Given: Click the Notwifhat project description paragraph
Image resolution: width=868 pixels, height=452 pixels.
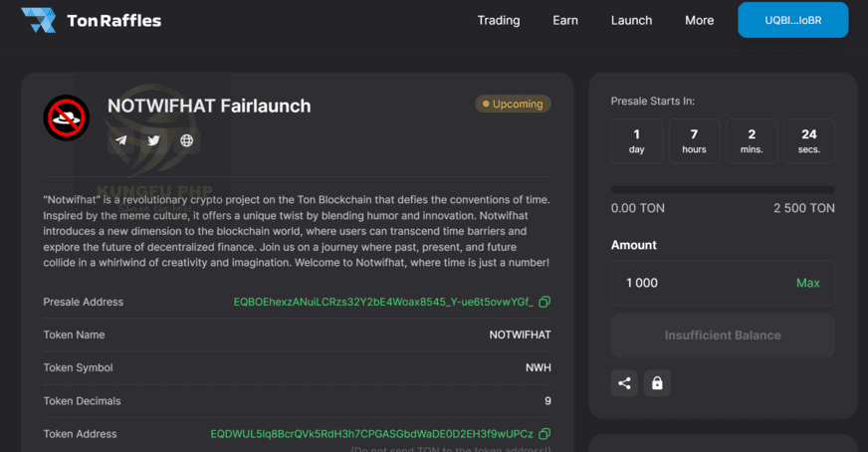Looking at the screenshot, I should 297,231.
